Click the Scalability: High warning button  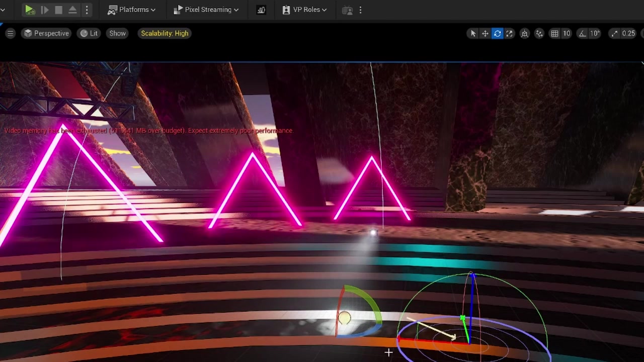tap(165, 33)
